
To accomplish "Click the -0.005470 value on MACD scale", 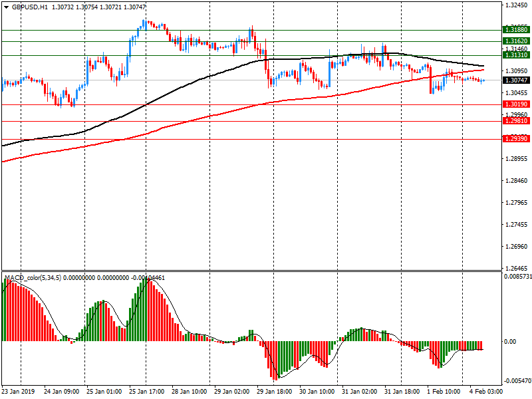I will 516,381.
